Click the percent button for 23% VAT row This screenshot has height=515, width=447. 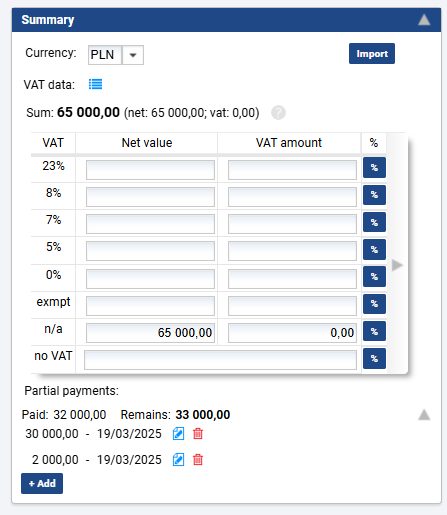point(374,168)
